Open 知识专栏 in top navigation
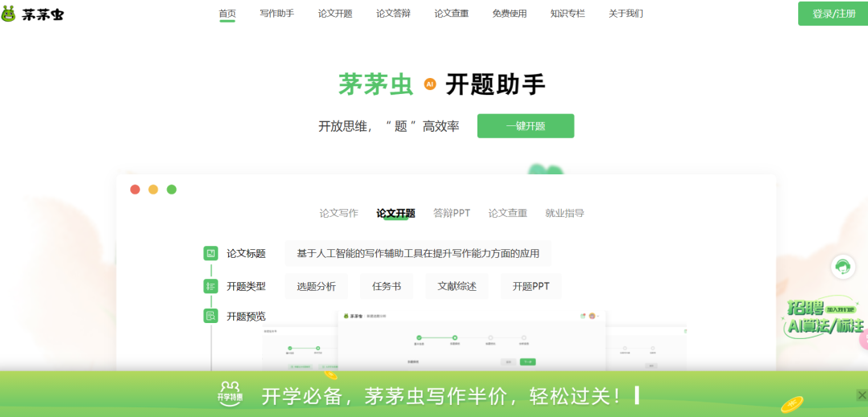 (x=567, y=14)
